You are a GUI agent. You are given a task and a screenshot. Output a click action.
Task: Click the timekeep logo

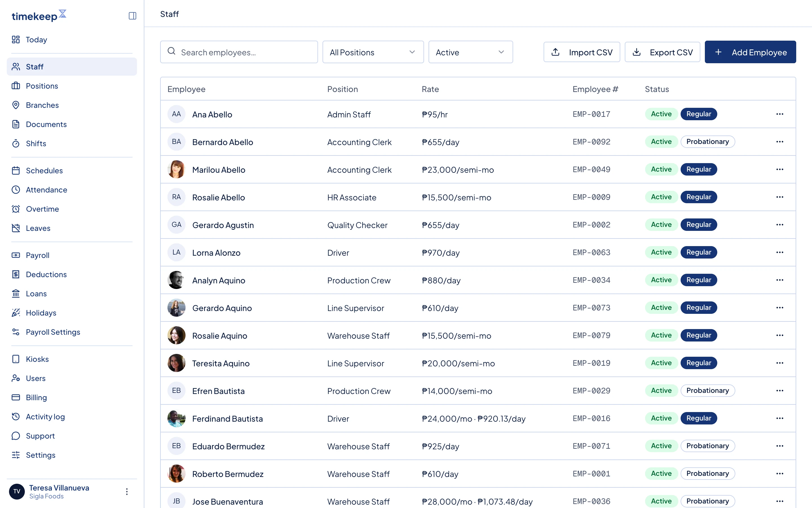[39, 16]
